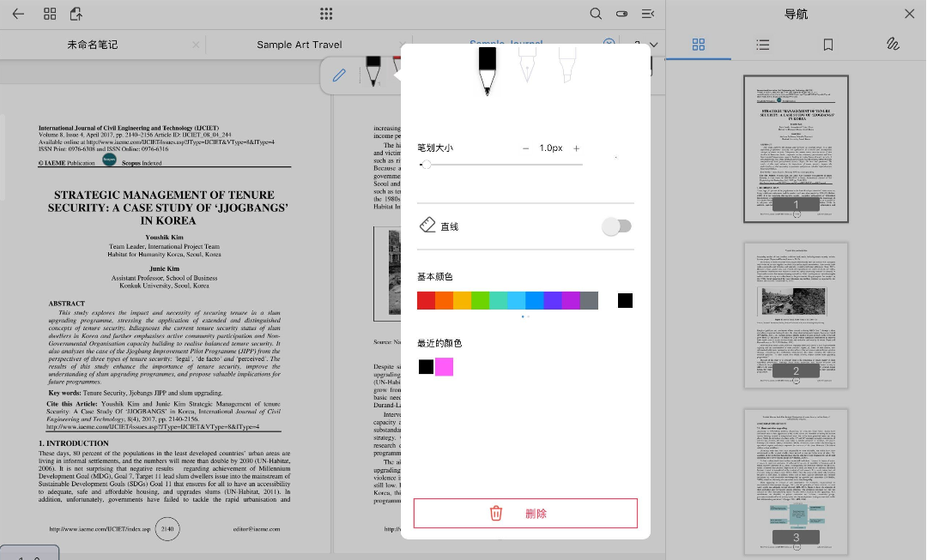
Task: Open page 2 thumbnail in the navigation panel
Action: click(796, 314)
